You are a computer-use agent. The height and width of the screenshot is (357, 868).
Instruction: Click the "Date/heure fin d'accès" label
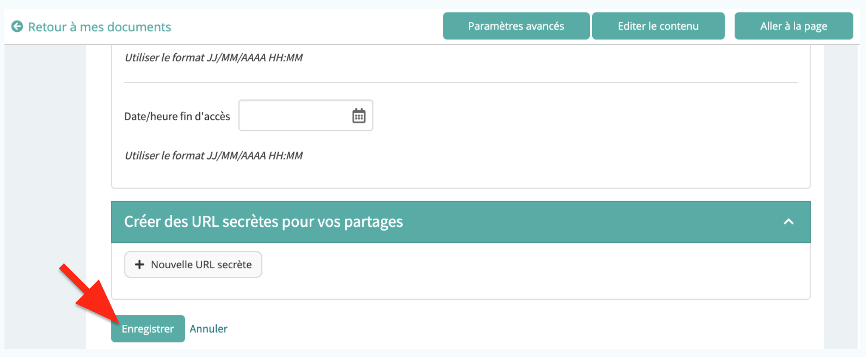[x=177, y=116]
